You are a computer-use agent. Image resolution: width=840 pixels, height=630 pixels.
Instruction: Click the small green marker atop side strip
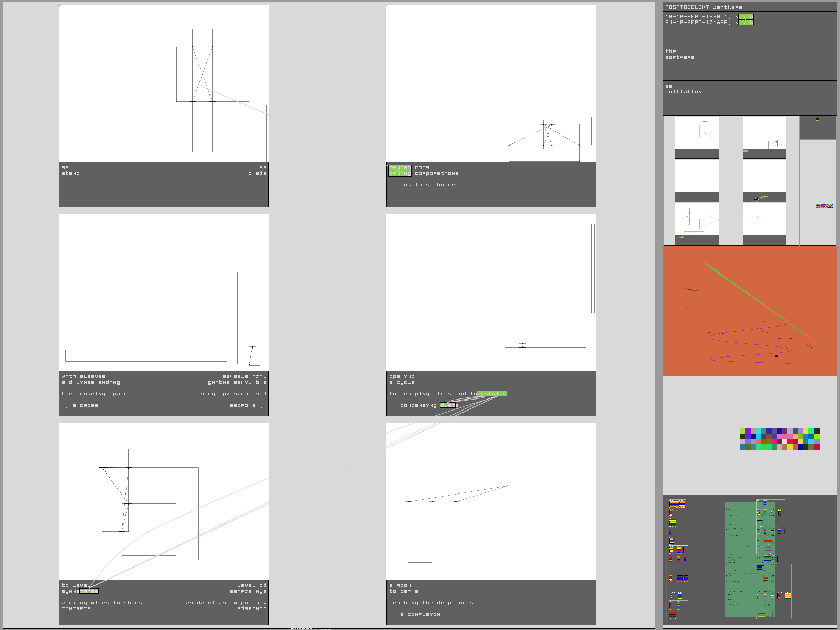[x=817, y=120]
